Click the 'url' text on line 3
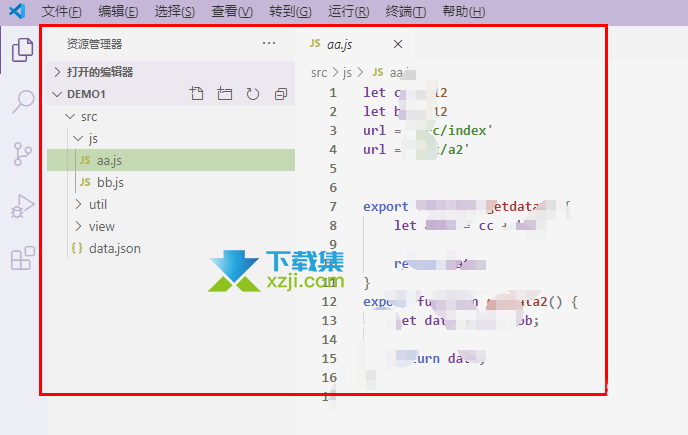Viewport: 688px width, 435px height. 374,130
